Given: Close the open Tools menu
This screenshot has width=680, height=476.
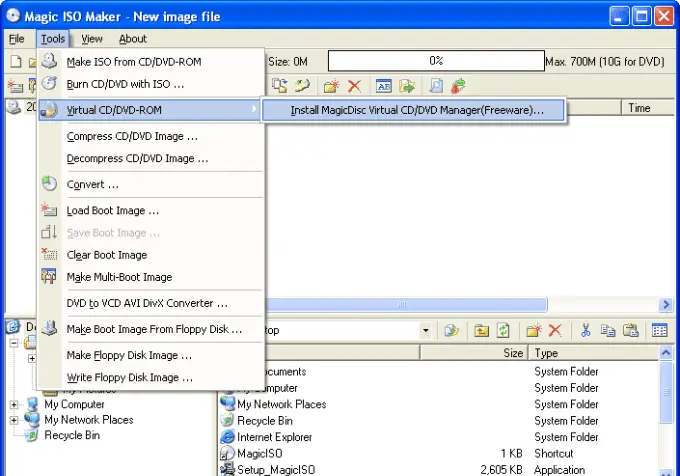Looking at the screenshot, I should click(53, 39).
